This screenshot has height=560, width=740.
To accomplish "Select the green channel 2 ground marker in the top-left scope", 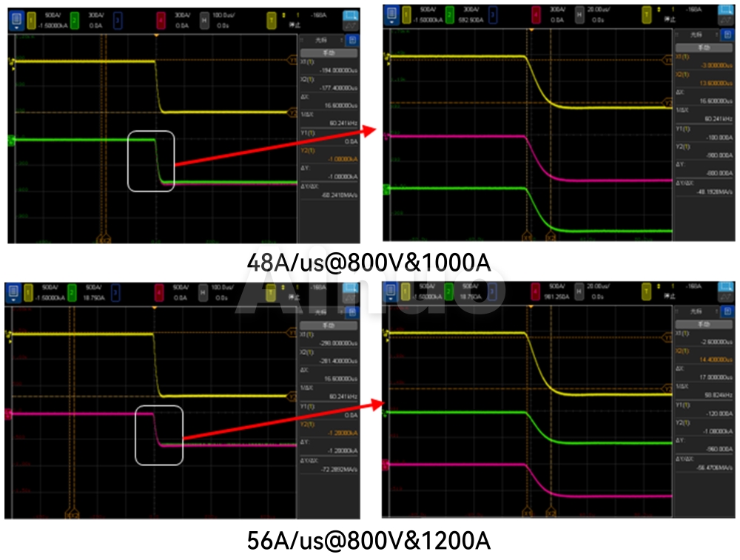I will pos(10,140).
